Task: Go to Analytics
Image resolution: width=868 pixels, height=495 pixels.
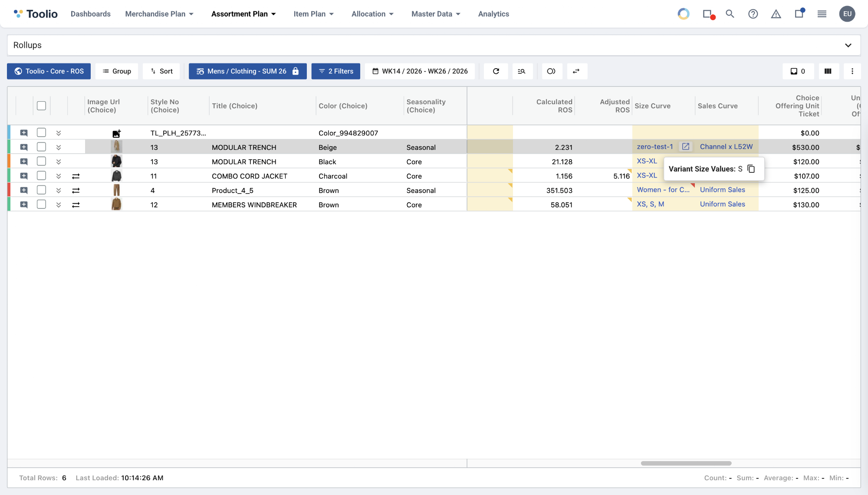Action: tap(493, 14)
